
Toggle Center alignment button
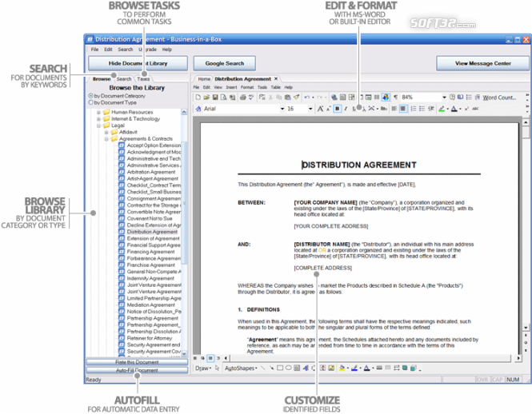tap(402, 109)
